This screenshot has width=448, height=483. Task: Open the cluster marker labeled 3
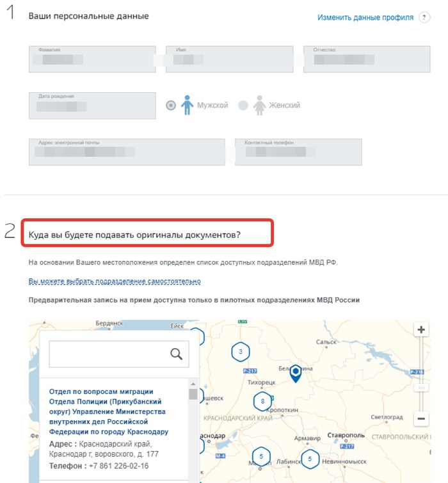[x=241, y=351]
